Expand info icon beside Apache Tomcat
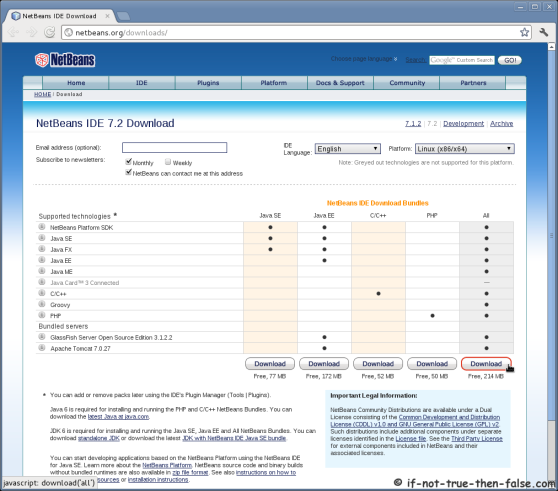 [x=42, y=348]
